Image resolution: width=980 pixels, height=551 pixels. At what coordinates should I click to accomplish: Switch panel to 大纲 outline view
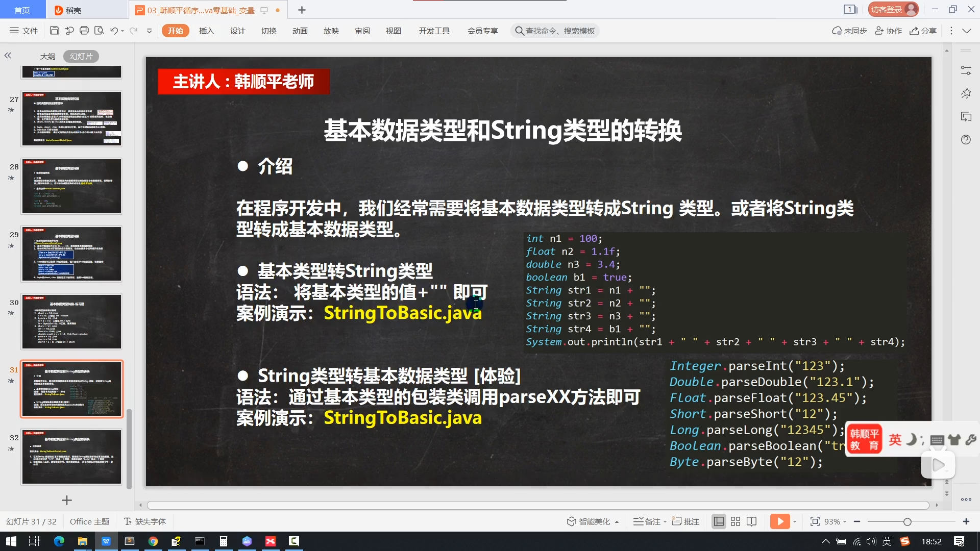click(x=47, y=56)
